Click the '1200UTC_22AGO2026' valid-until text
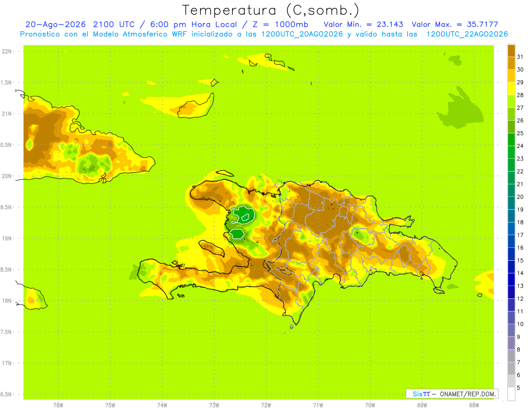Screen dimensions: 532x411 (467, 34)
